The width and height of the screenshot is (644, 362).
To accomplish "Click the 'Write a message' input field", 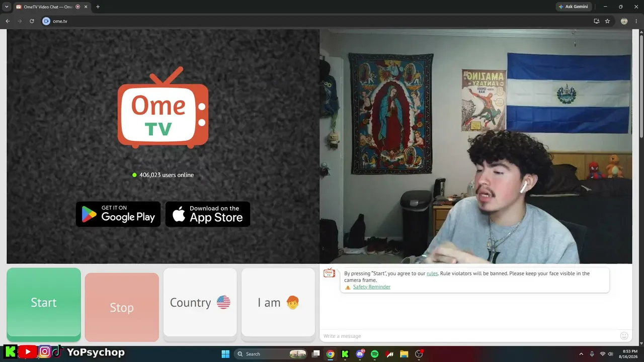I will coord(468,336).
